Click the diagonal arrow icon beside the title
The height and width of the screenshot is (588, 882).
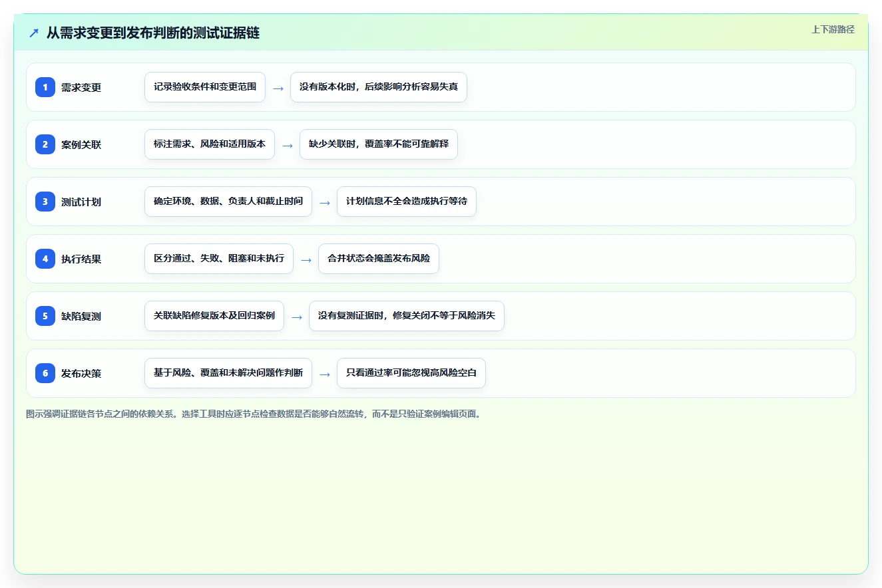34,33
